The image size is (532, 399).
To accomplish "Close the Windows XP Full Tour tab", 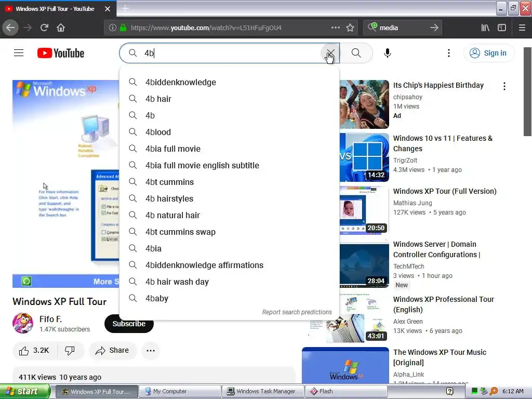I will coord(107,8).
